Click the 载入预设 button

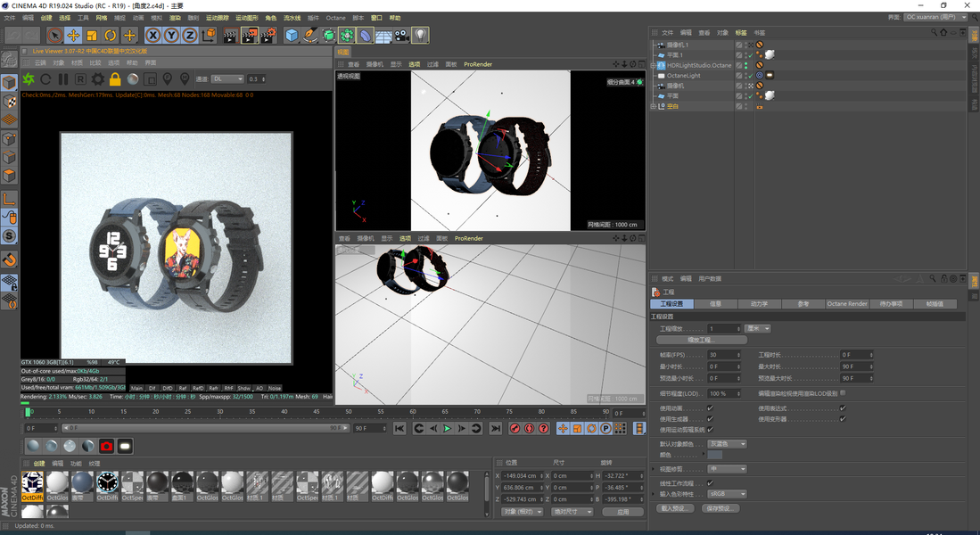tap(674, 508)
